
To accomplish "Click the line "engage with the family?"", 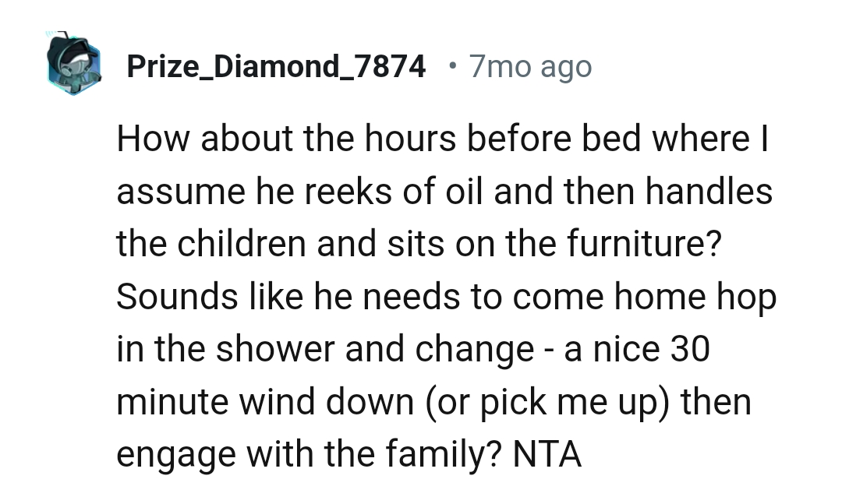I will pyautogui.click(x=349, y=455).
